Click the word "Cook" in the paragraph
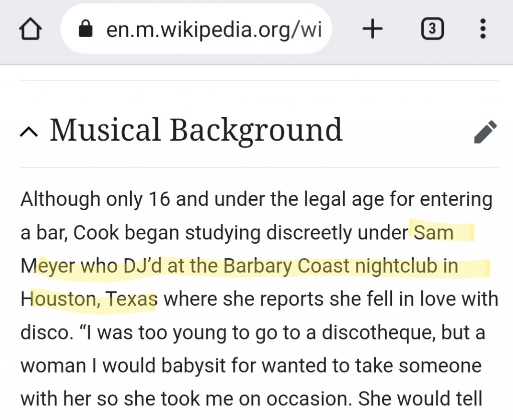 [95, 233]
